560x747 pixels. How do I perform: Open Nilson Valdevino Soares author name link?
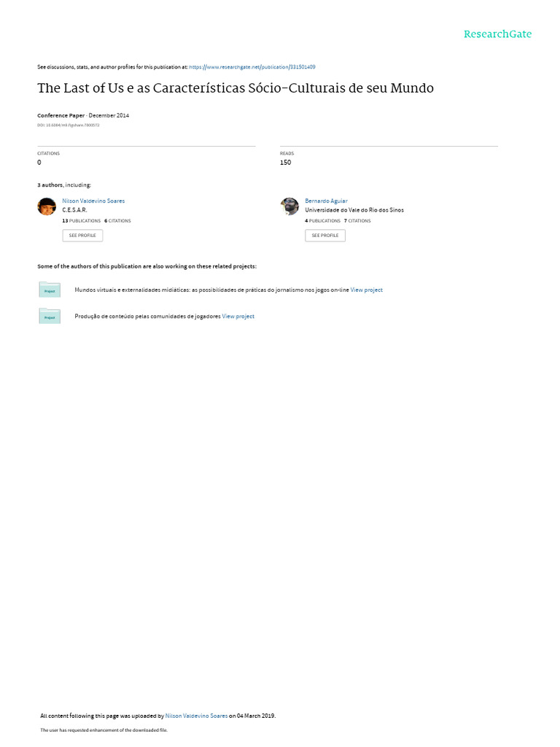(x=93, y=201)
